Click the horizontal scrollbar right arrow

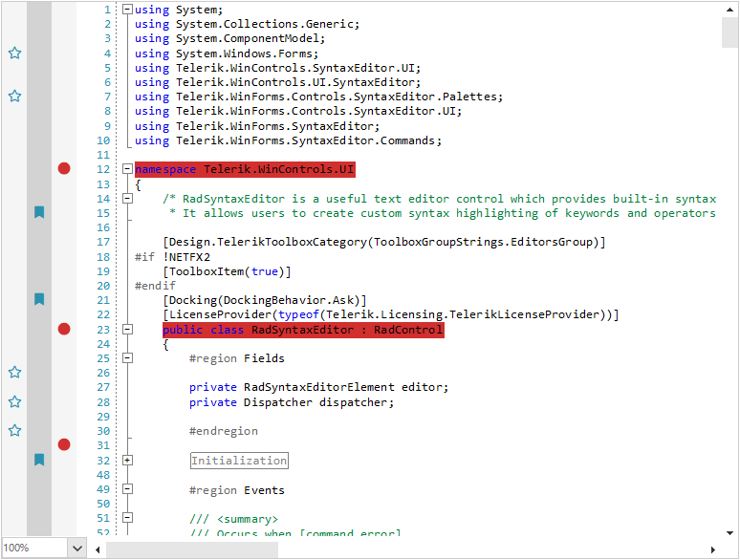point(712,549)
